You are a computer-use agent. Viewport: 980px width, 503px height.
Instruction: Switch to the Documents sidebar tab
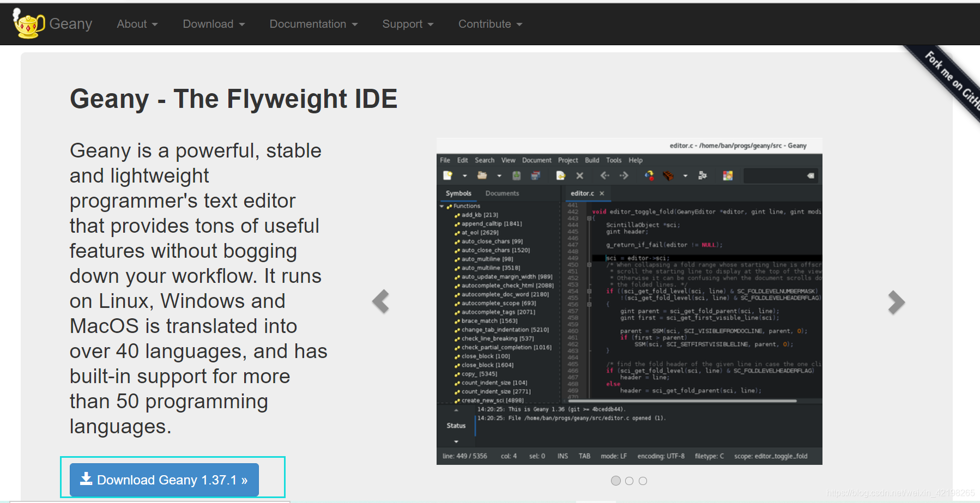click(502, 193)
